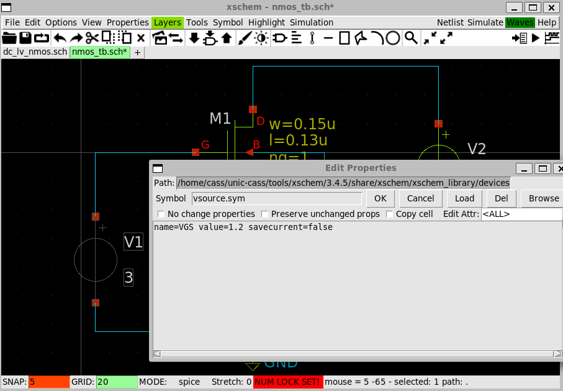Click the paintbrush Layers icon
Viewport: 563px width, 391px height.
[245, 38]
